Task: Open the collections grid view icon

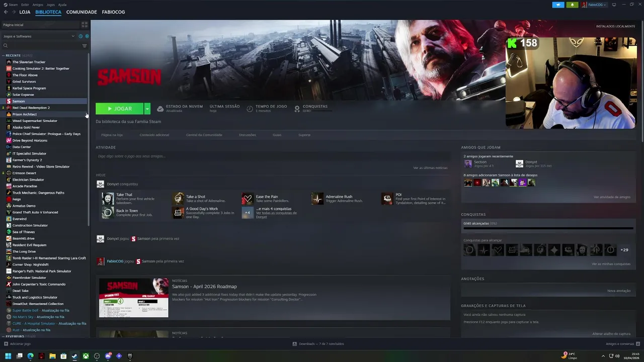Action: pyautogui.click(x=85, y=25)
